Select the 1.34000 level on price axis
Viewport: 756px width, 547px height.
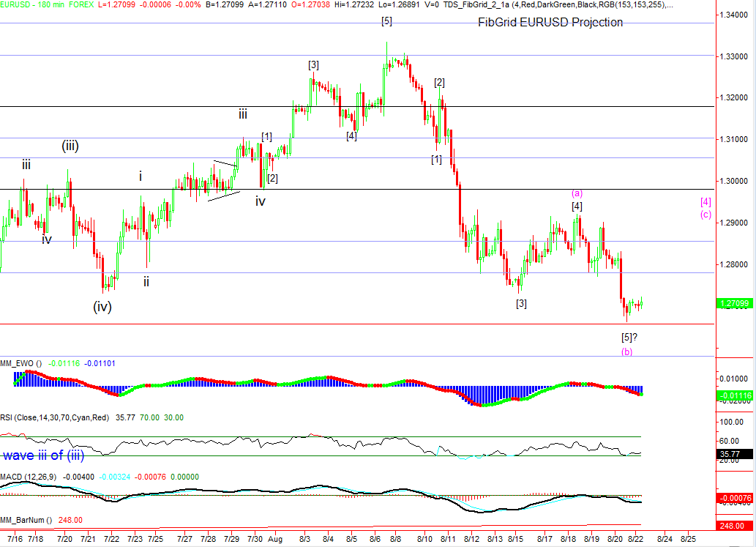tap(733, 15)
